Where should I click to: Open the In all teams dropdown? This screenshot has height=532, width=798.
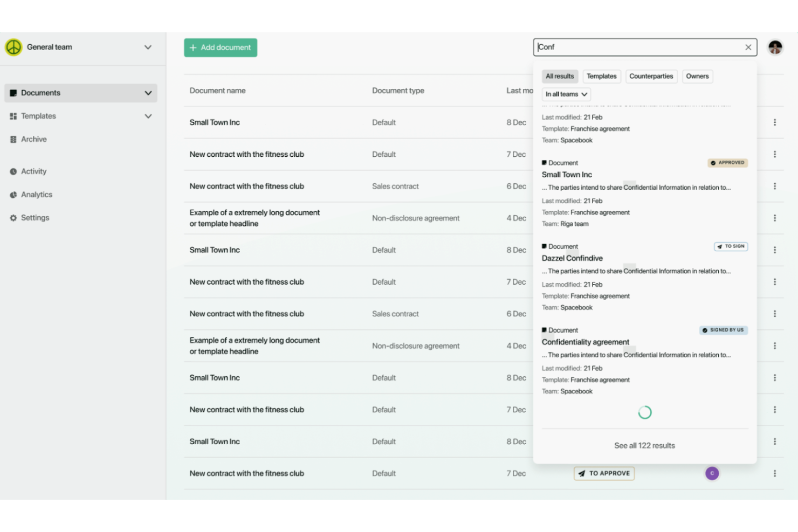[x=566, y=94]
